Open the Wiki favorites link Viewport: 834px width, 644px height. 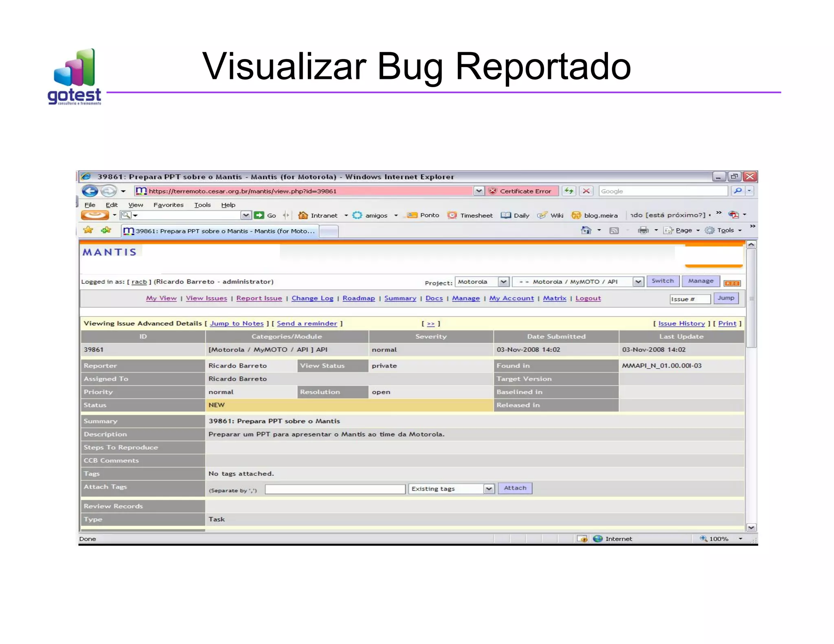[550, 215]
